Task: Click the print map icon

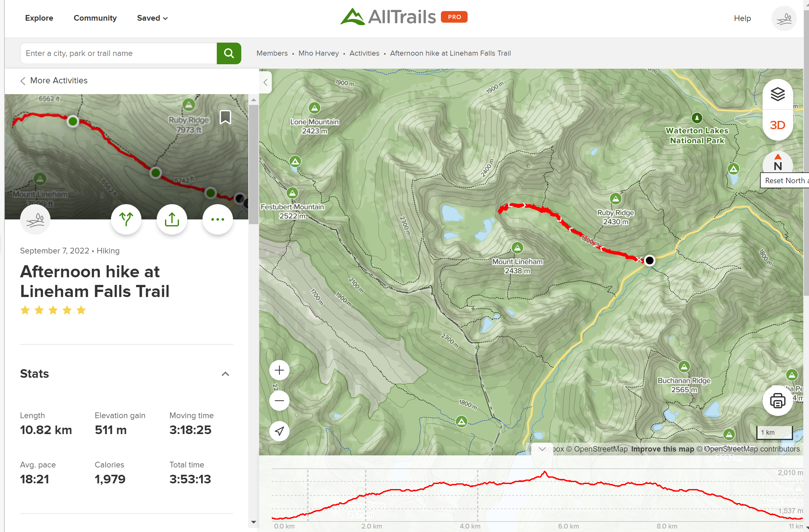Action: 777,401
